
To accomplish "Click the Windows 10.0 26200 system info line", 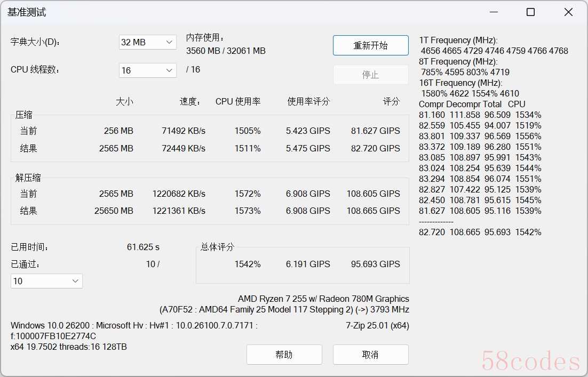I will coord(134,325).
